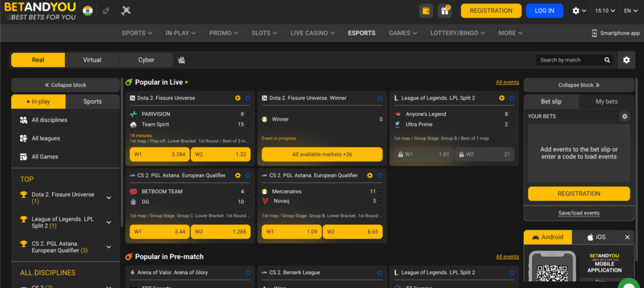Screen dimensions: 644x288
Task: Collapse the right bet slip block
Action: click(x=579, y=85)
